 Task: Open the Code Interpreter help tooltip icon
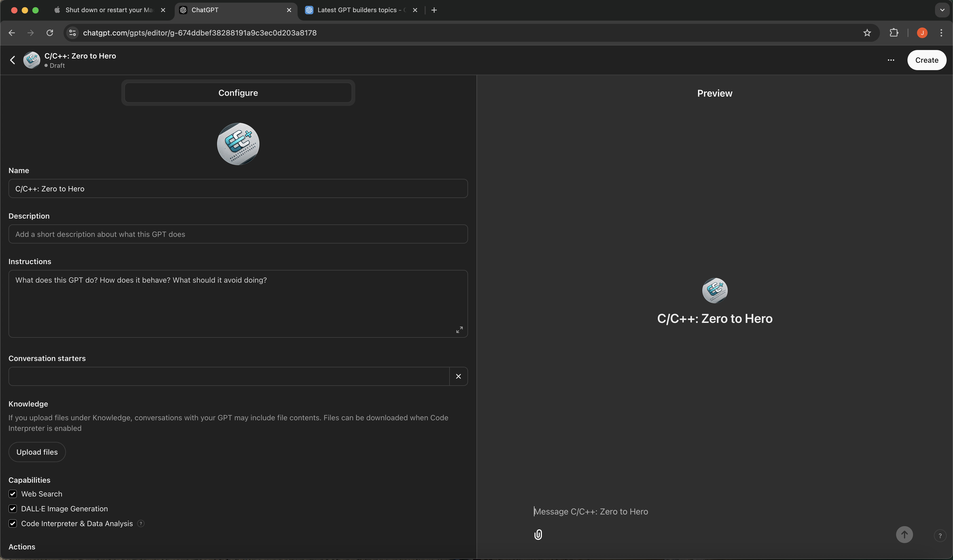[141, 524]
